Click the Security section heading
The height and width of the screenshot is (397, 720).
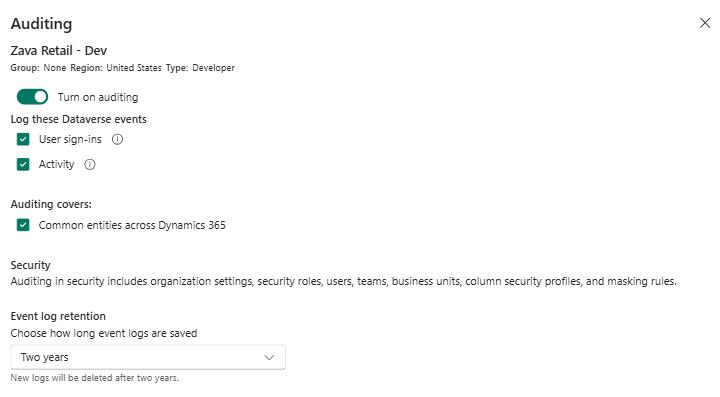pyautogui.click(x=30, y=265)
